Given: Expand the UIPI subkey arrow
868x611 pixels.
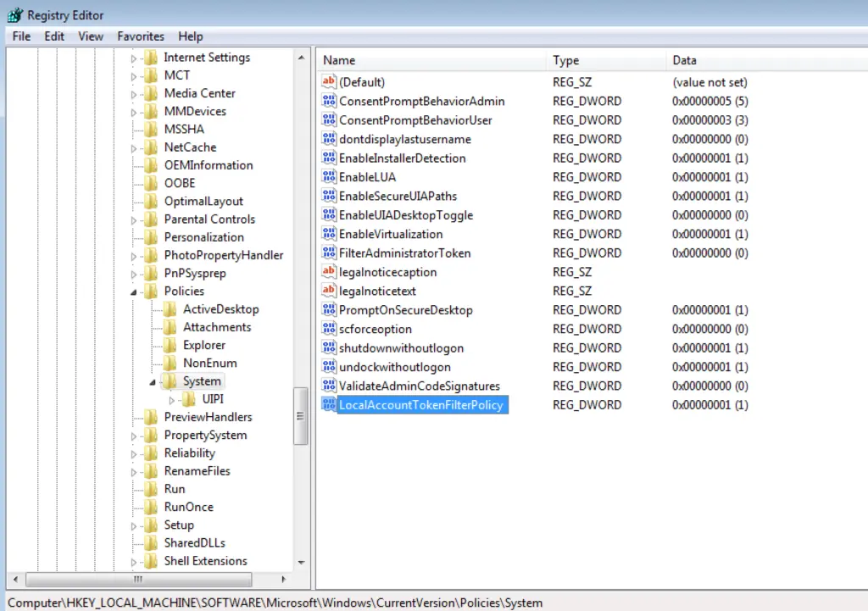Looking at the screenshot, I should point(171,400).
